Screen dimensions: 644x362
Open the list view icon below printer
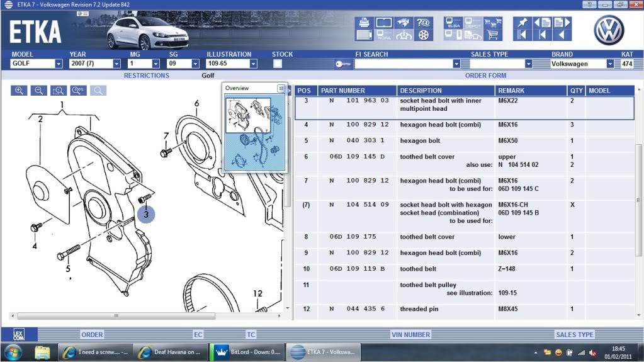pyautogui.click(x=364, y=35)
